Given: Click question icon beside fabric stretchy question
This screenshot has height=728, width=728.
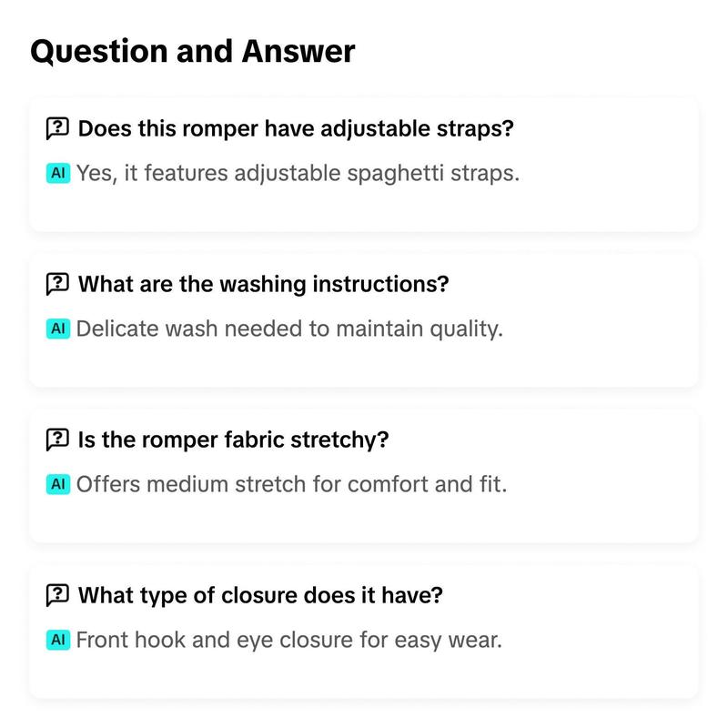Looking at the screenshot, I should coord(57,440).
